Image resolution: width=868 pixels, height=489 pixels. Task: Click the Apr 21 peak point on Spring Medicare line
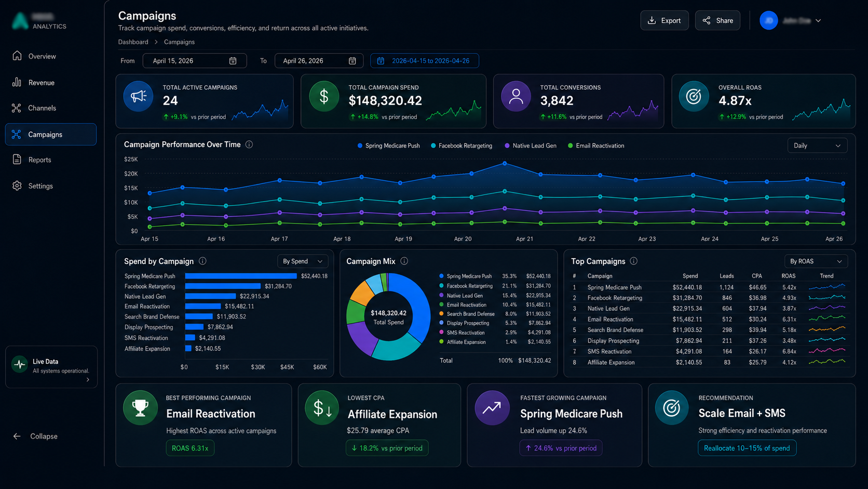click(505, 164)
